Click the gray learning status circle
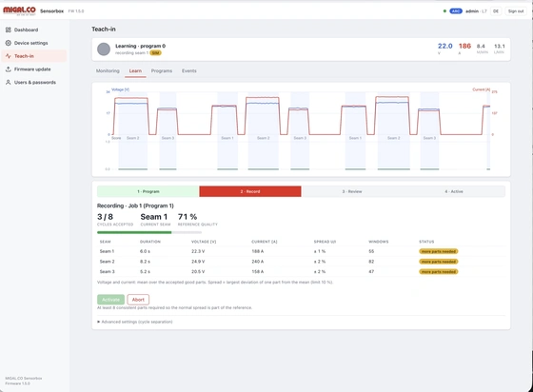 click(104, 49)
